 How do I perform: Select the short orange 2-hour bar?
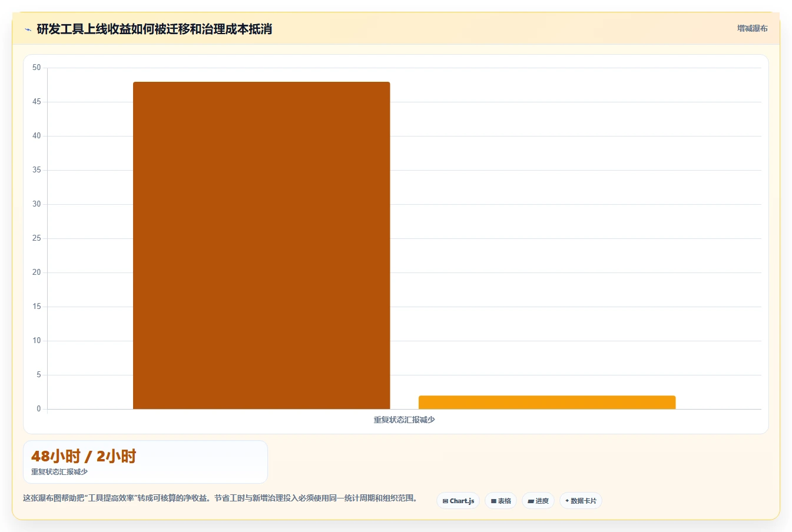[547, 403]
